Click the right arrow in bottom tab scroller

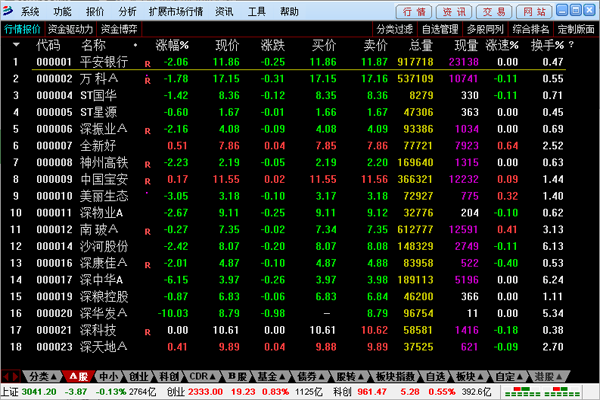[x=15, y=377]
